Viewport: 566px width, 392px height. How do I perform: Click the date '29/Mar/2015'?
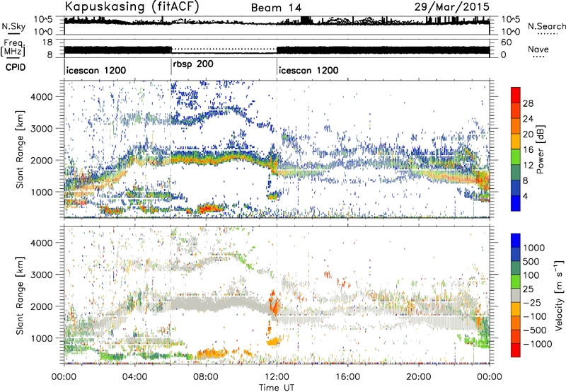coord(452,6)
